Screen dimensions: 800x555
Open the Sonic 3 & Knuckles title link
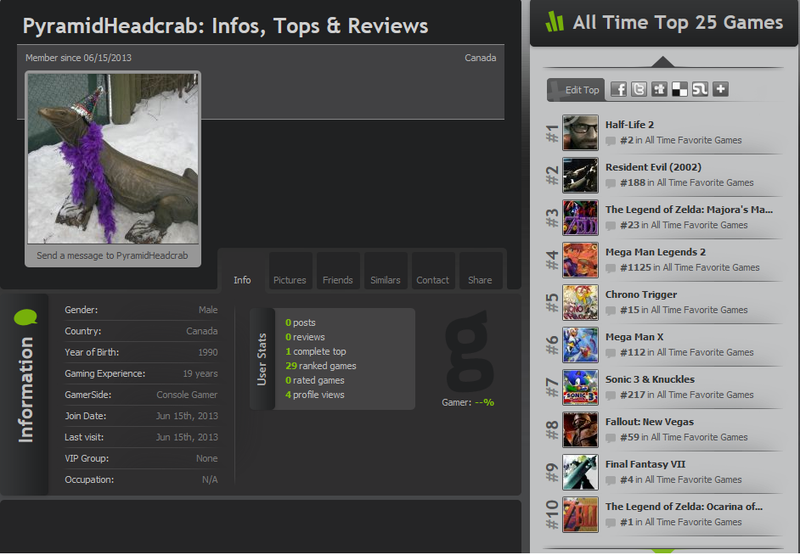pyautogui.click(x=649, y=379)
